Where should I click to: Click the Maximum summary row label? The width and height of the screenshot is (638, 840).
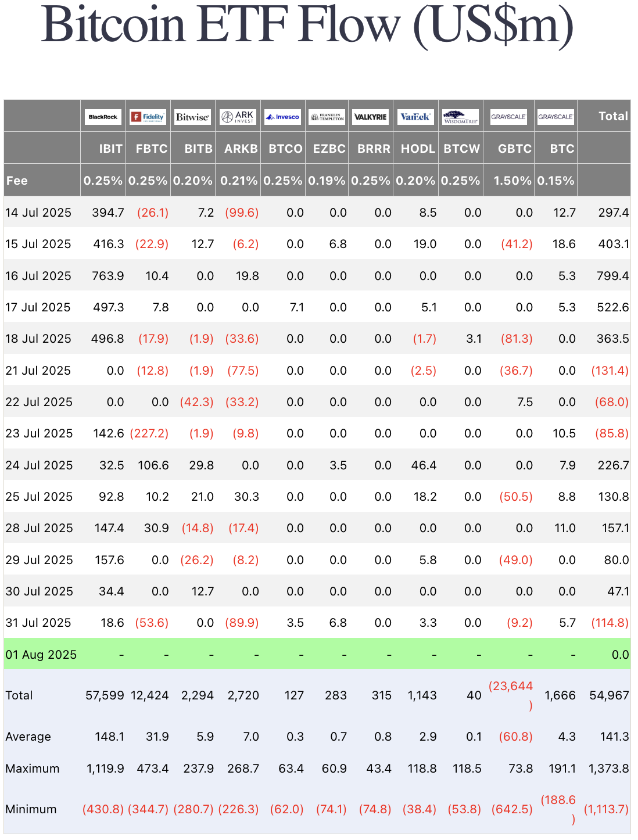pos(33,769)
